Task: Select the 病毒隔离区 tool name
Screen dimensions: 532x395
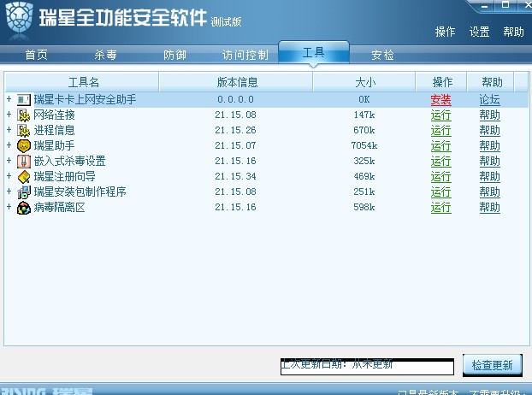Action: 59,207
